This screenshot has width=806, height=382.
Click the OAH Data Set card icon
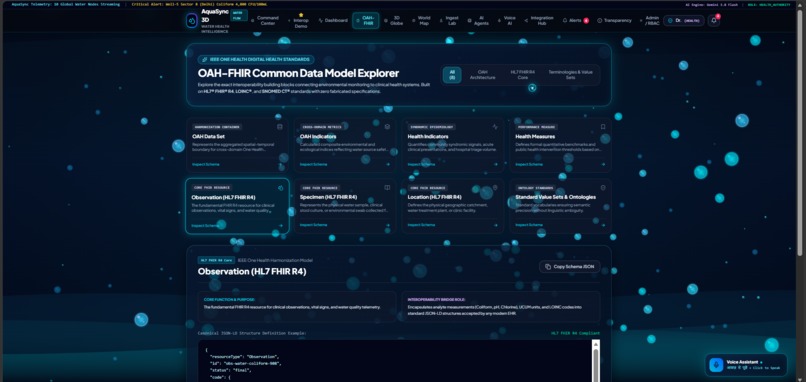click(x=280, y=126)
